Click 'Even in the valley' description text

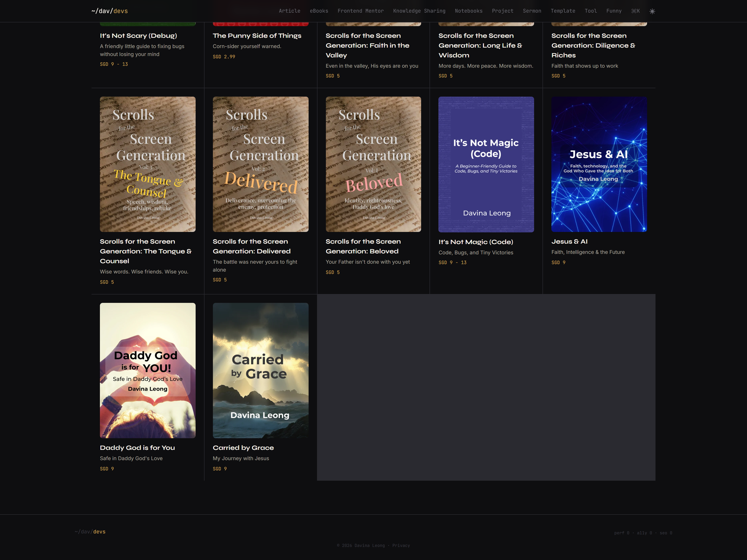coord(372,66)
